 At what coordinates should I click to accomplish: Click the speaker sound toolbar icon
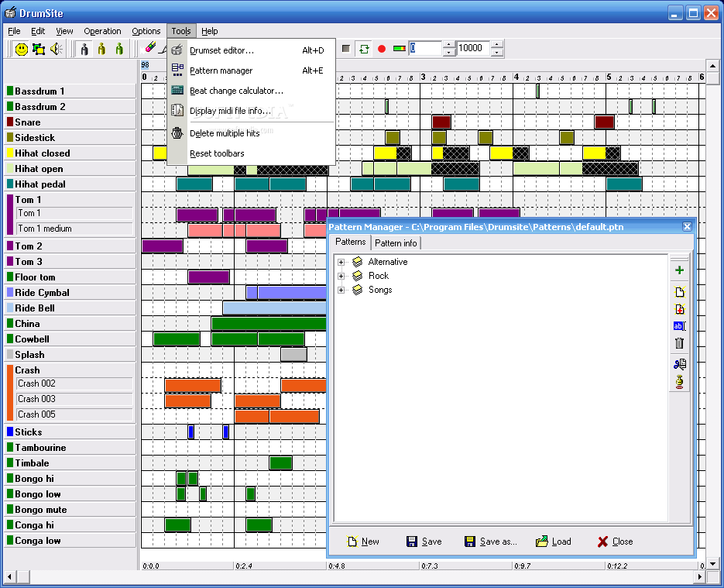click(57, 49)
